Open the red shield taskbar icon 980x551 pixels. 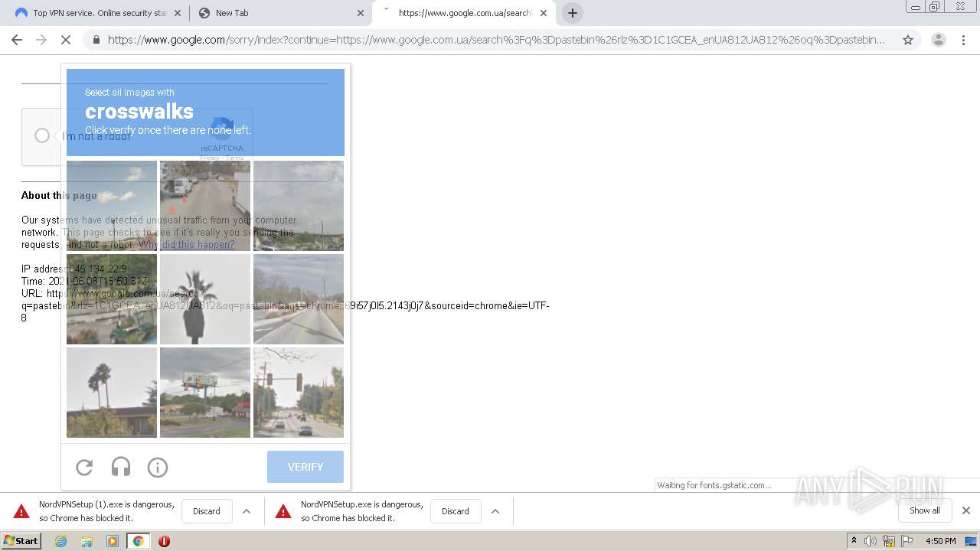[164, 541]
